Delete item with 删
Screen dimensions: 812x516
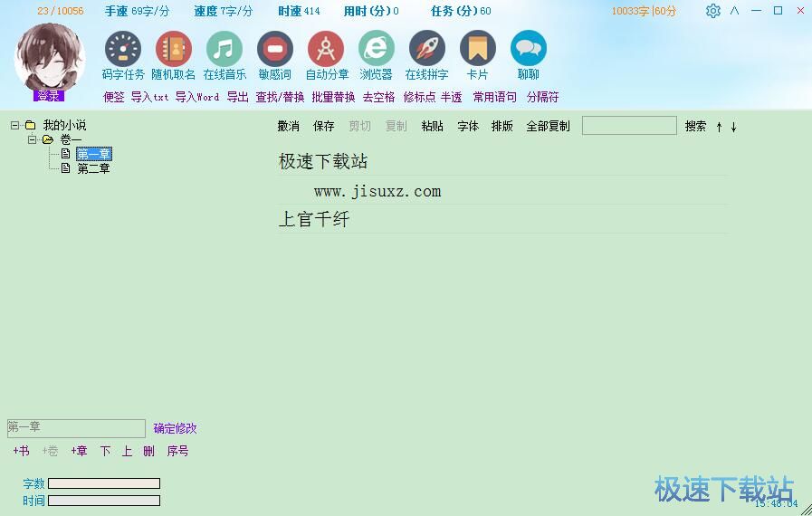(x=148, y=451)
